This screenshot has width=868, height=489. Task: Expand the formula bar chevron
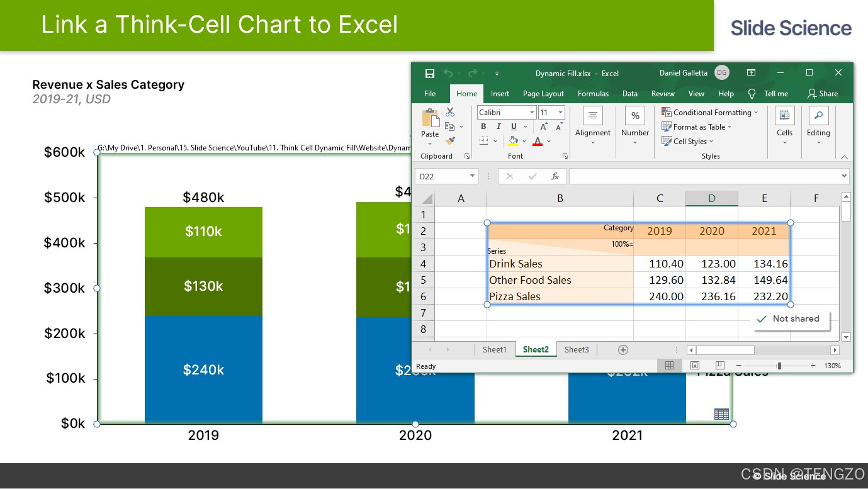844,177
